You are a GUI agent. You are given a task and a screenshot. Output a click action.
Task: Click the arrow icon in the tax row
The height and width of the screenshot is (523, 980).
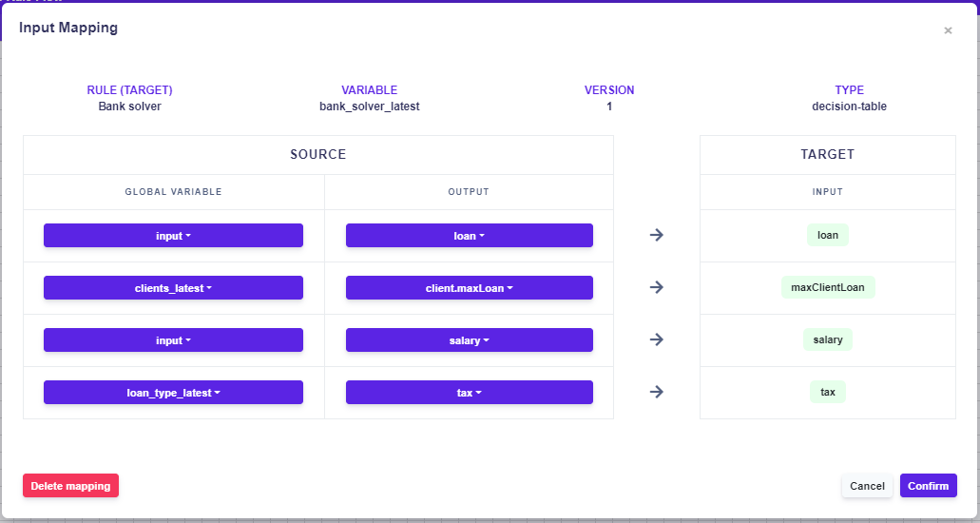pyautogui.click(x=656, y=392)
